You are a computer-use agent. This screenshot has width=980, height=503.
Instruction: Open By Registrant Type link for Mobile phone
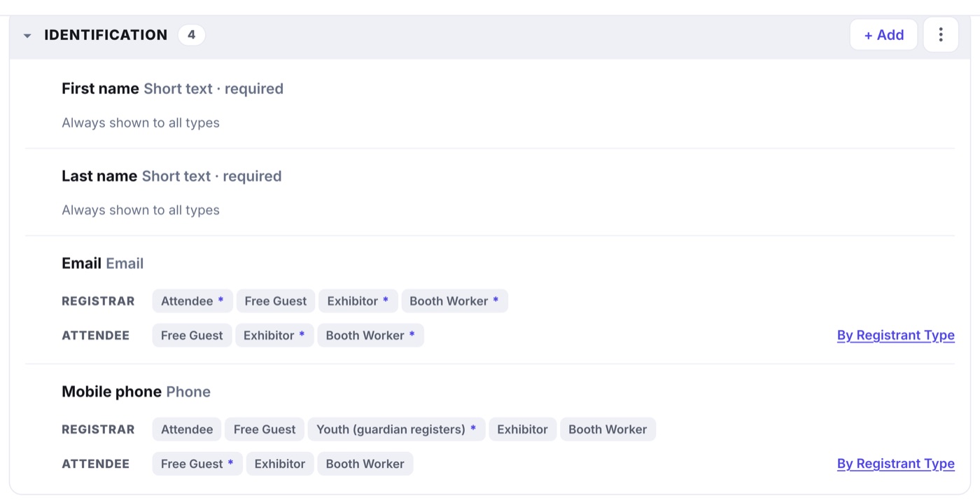[x=895, y=463]
